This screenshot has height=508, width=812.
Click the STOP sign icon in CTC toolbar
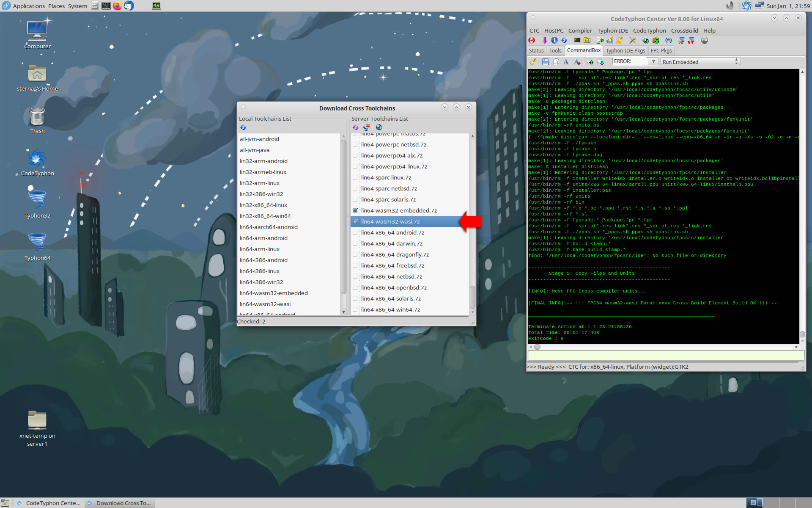pyautogui.click(x=705, y=41)
